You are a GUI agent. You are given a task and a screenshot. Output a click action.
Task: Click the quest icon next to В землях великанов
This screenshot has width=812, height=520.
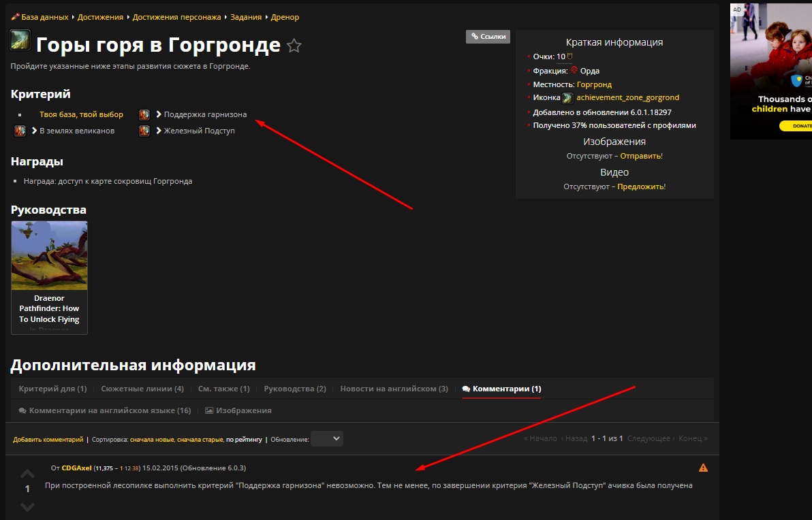click(x=20, y=131)
